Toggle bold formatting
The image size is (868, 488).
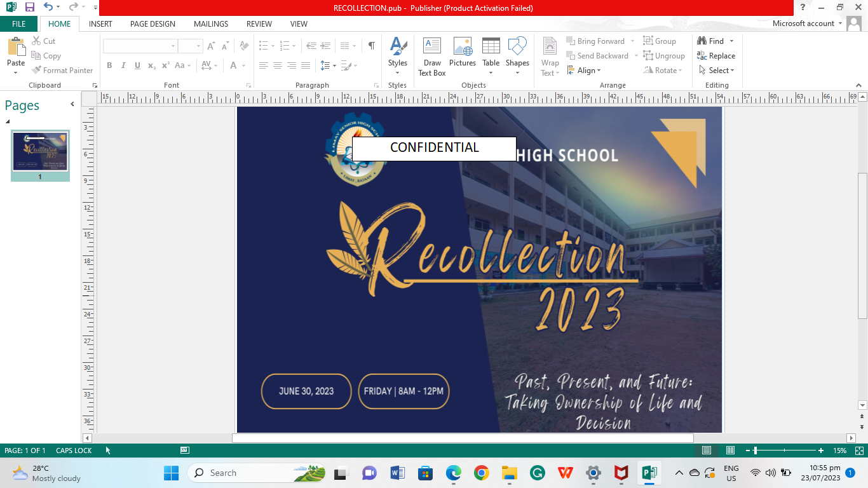109,65
